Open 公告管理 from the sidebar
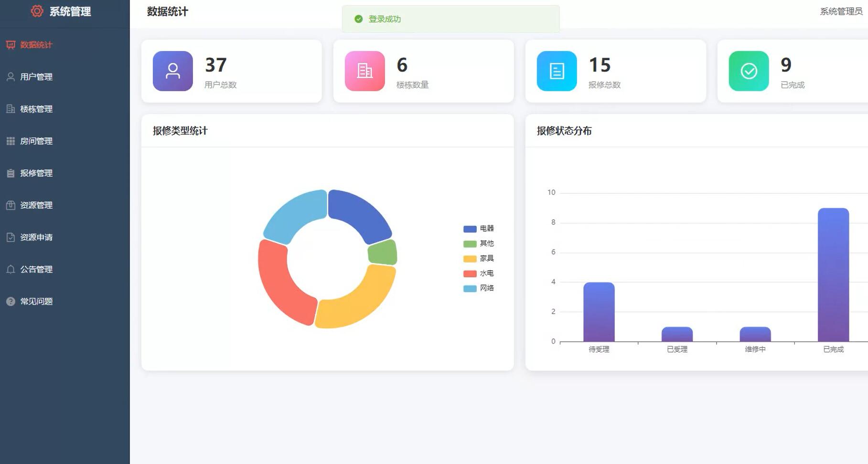Viewport: 868px width, 464px height. pyautogui.click(x=65, y=269)
